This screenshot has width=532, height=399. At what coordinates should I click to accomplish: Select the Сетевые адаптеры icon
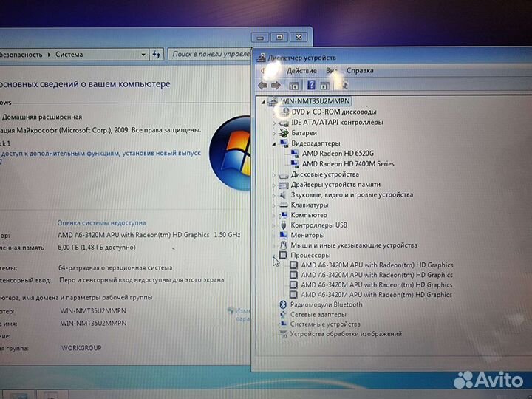[282, 315]
